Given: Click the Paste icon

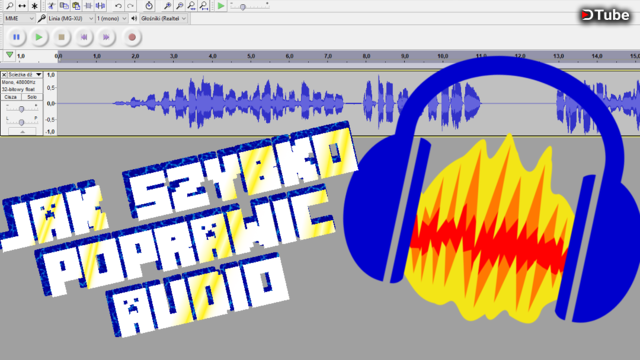Looking at the screenshot, I should pyautogui.click(x=76, y=6).
